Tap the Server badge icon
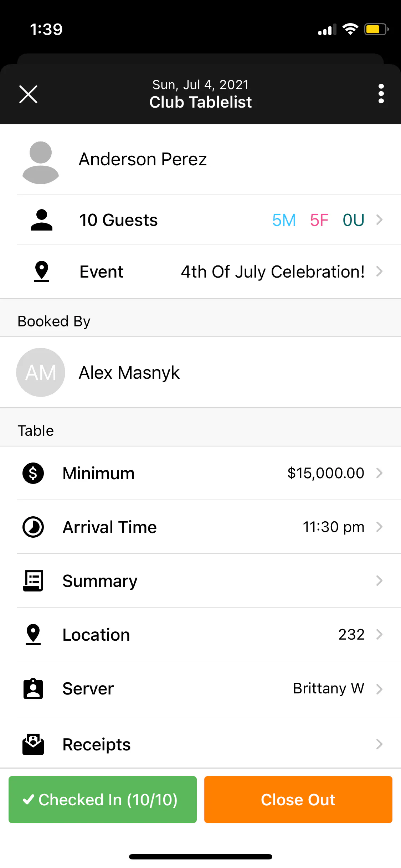The image size is (401, 868). pos(33,688)
